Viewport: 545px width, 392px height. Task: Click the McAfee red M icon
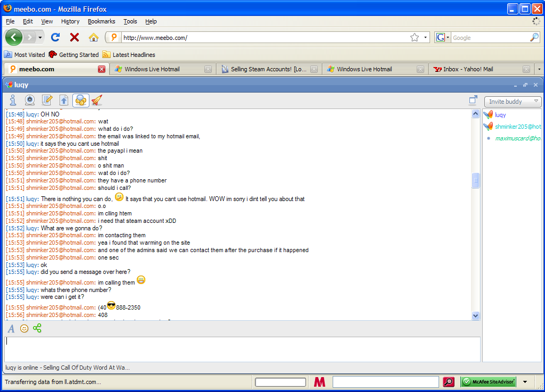(319, 382)
